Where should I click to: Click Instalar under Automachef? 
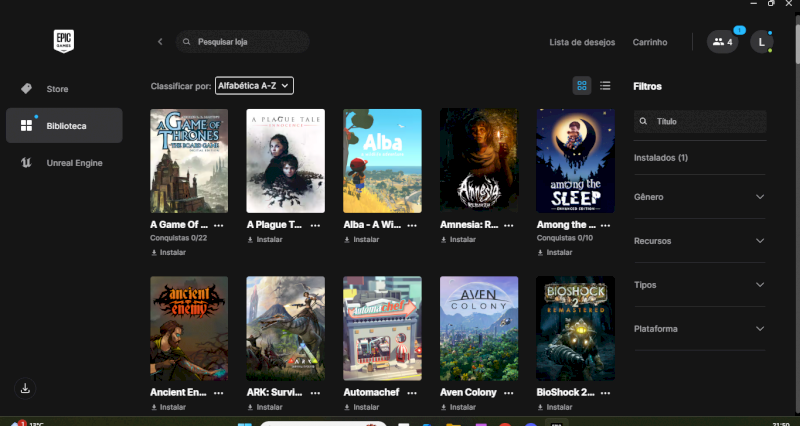362,407
